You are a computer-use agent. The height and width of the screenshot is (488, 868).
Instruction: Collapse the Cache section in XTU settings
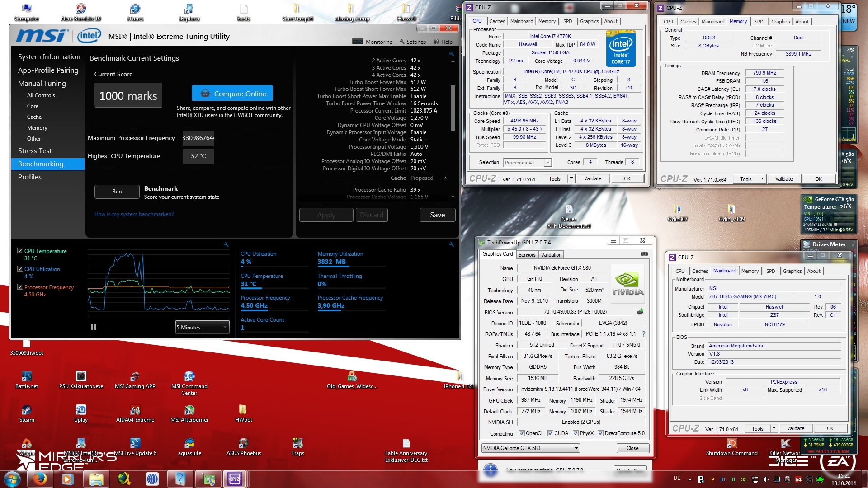point(445,178)
